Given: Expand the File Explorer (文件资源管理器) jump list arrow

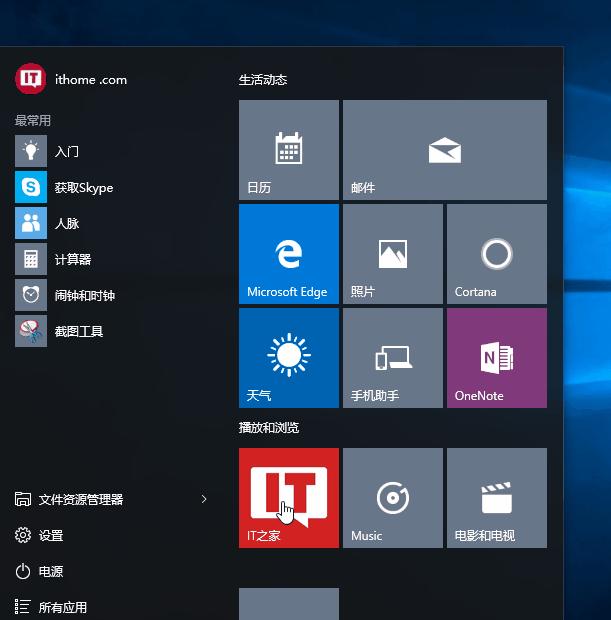Looking at the screenshot, I should pos(204,499).
